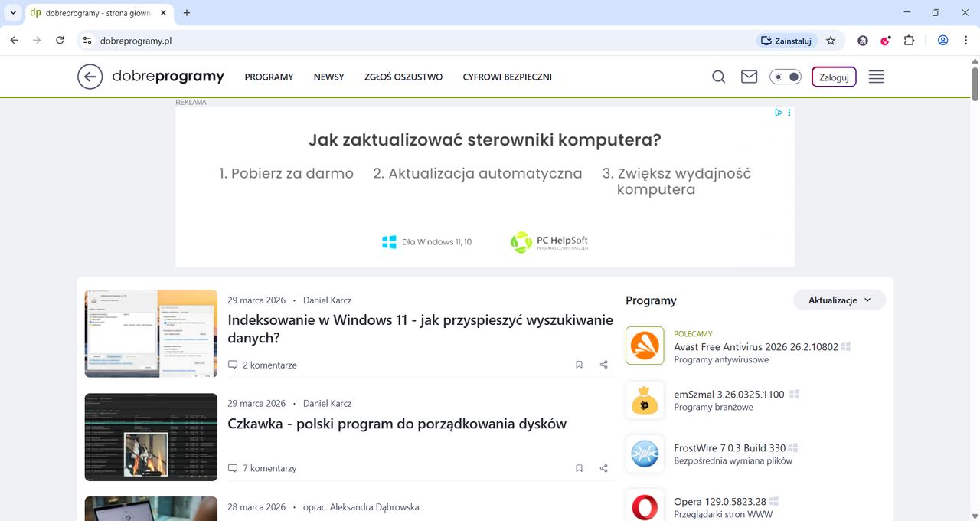Bookmark this page with star icon

831,41
